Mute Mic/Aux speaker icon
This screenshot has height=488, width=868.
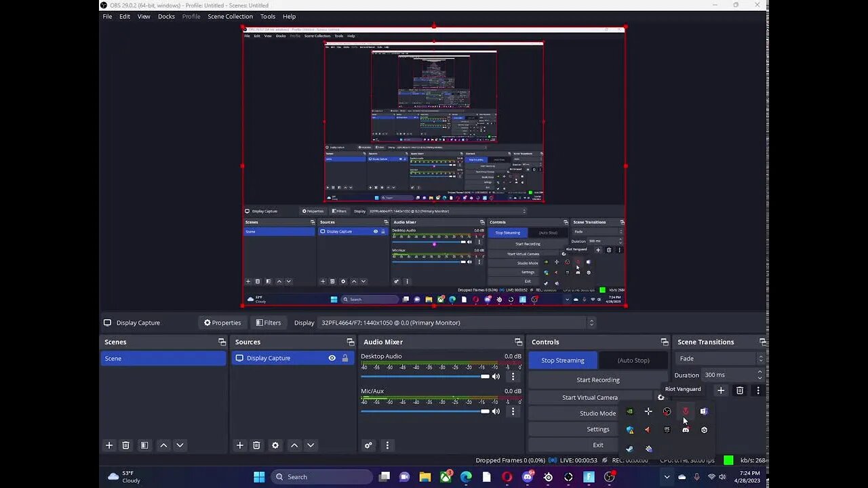tap(496, 411)
